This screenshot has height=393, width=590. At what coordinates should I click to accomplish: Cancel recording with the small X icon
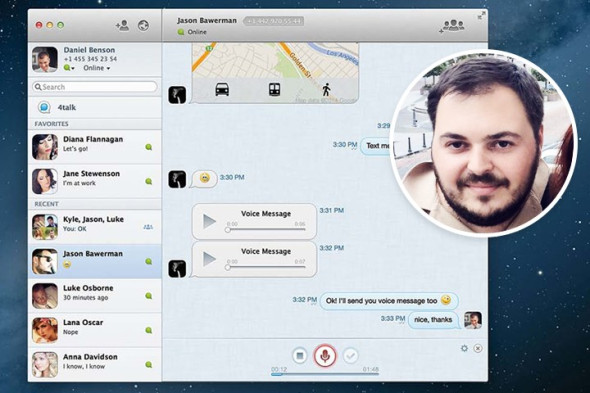coord(478,348)
